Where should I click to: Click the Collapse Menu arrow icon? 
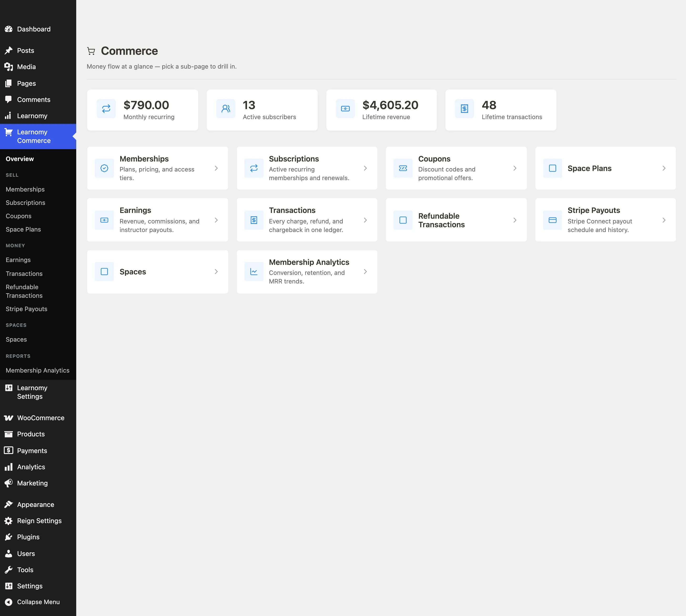pyautogui.click(x=9, y=602)
